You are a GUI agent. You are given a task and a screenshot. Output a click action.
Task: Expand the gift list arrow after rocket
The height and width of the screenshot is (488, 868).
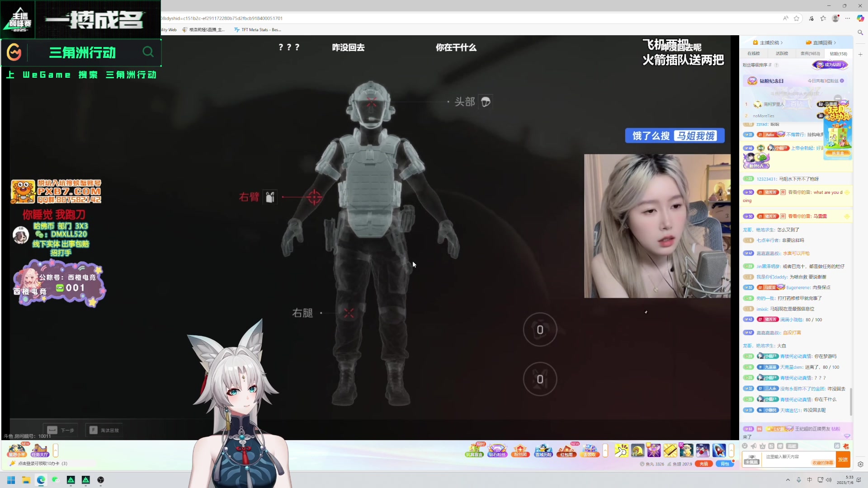tap(731, 450)
